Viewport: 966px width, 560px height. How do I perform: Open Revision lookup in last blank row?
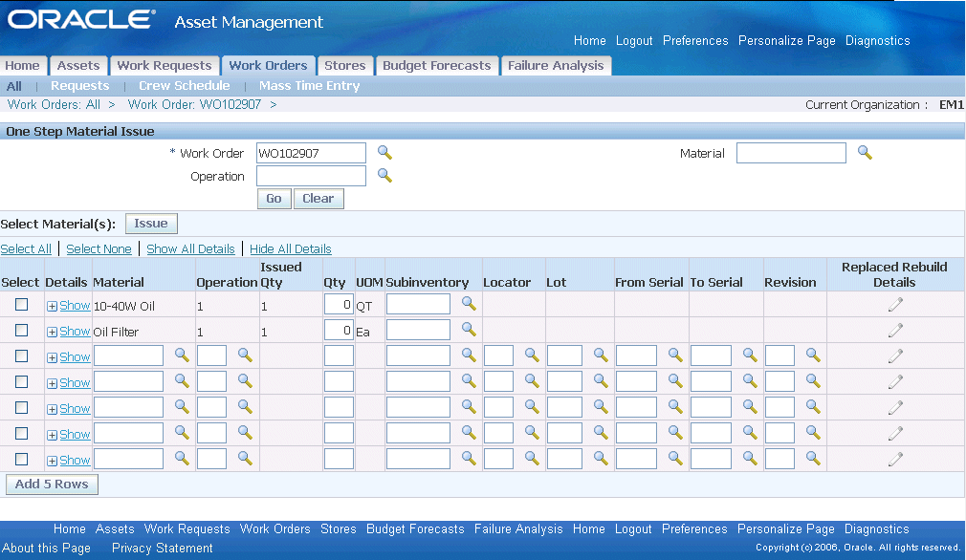pyautogui.click(x=813, y=459)
